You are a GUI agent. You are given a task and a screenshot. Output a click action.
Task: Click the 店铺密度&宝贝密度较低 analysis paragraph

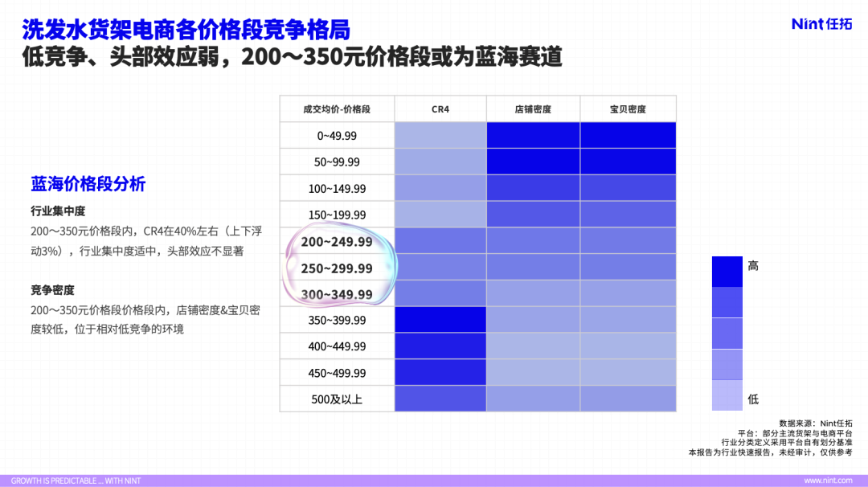tap(145, 319)
